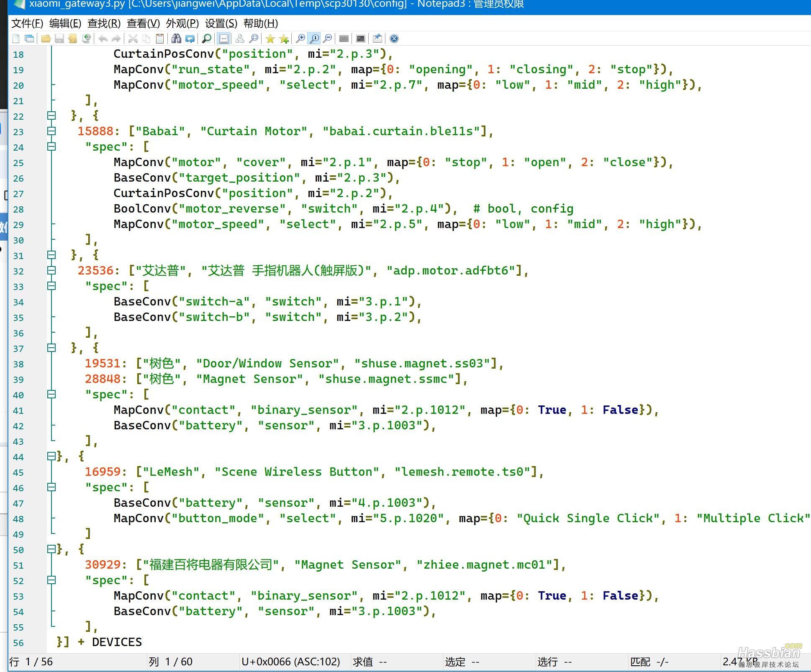Collapse the fold marker at line 50
Image resolution: width=811 pixels, height=672 pixels.
[x=51, y=549]
